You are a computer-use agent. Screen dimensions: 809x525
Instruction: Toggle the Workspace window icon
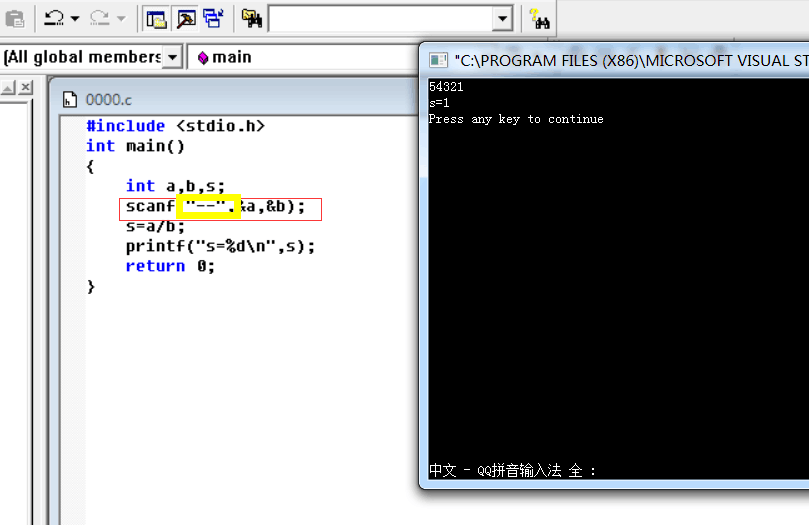pyautogui.click(x=156, y=19)
